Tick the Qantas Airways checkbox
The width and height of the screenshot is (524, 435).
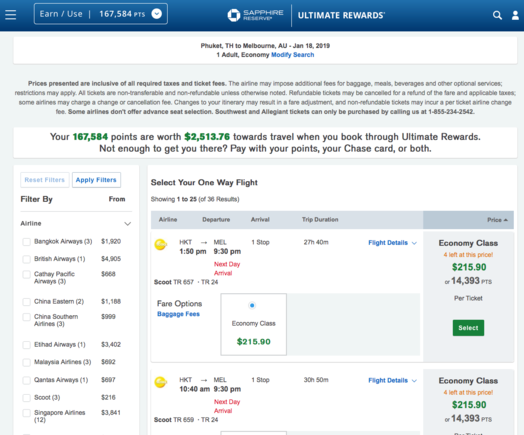click(26, 380)
